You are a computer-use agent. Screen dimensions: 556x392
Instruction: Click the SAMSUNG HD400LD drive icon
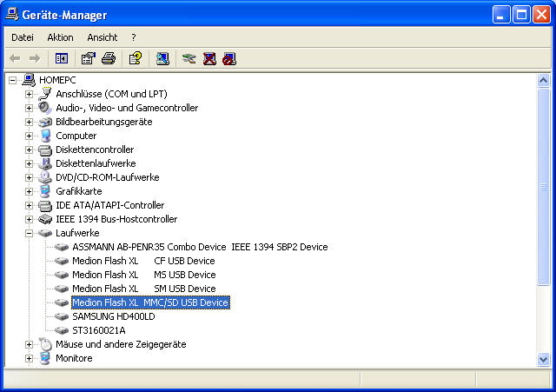click(x=62, y=316)
